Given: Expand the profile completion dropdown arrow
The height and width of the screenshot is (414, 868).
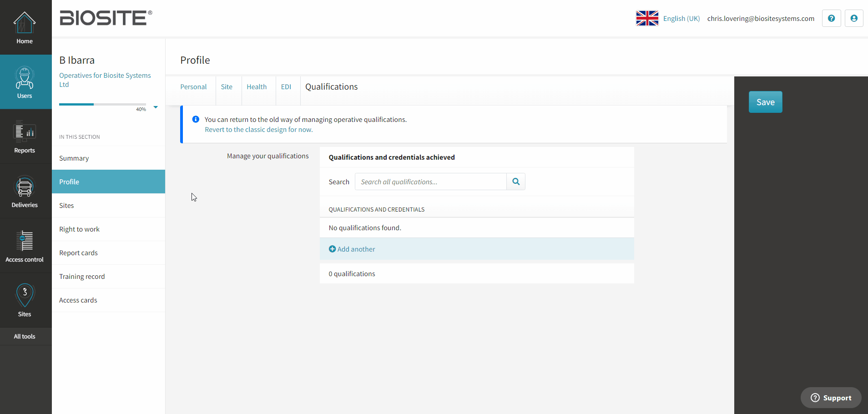Looking at the screenshot, I should click(156, 107).
